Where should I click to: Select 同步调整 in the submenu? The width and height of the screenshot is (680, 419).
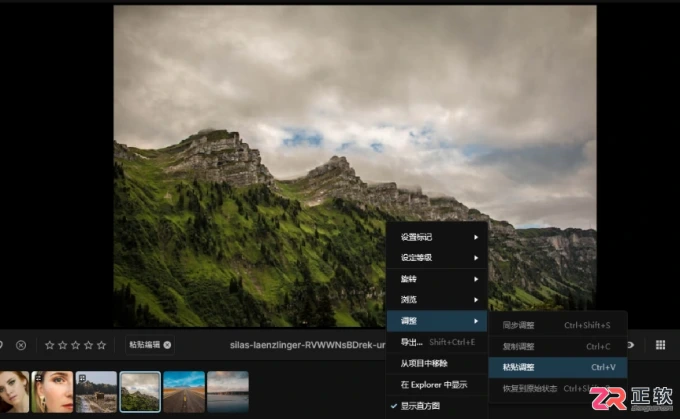pos(558,325)
